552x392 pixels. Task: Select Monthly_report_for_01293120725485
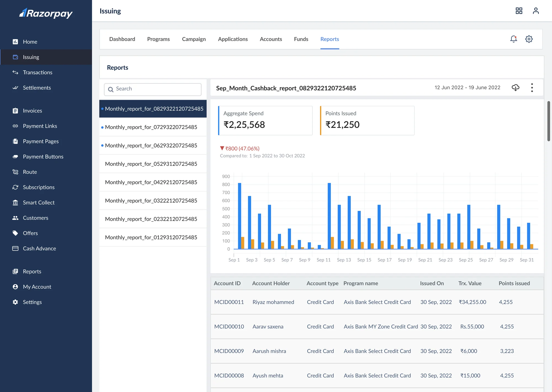153,237
